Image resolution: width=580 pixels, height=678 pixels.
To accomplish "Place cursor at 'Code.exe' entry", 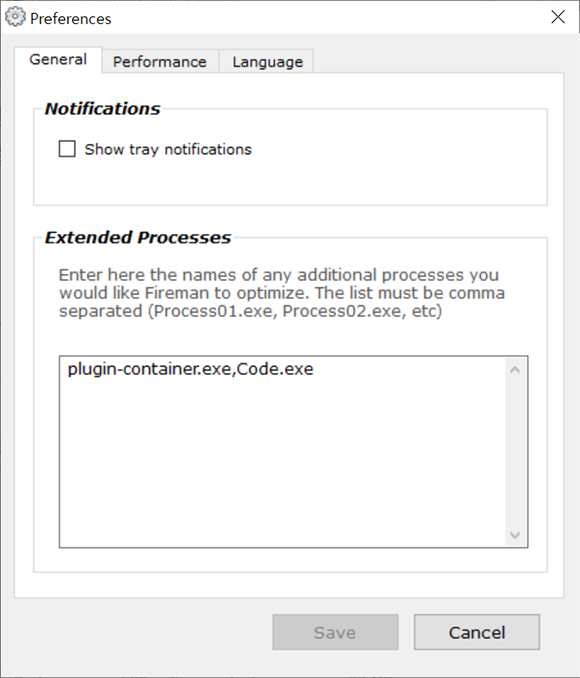I will (x=275, y=369).
